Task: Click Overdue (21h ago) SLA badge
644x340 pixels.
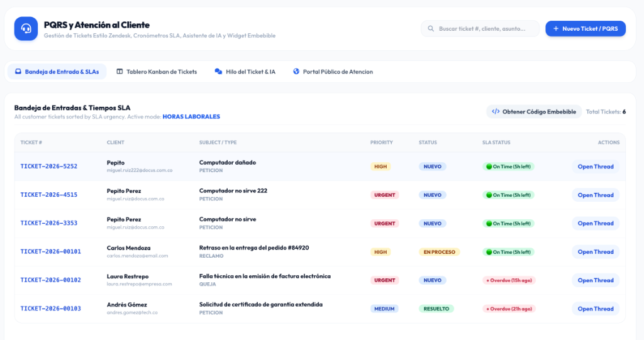Action: tap(509, 309)
